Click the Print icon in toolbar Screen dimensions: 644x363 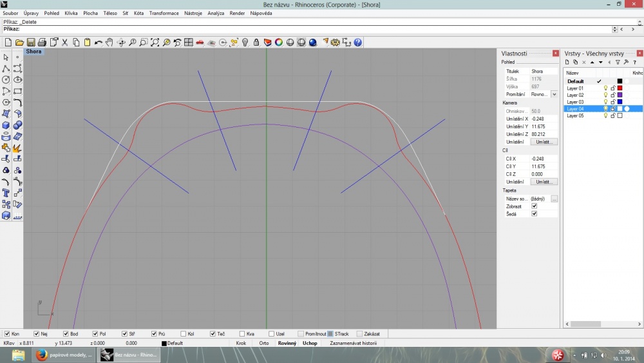tap(42, 43)
